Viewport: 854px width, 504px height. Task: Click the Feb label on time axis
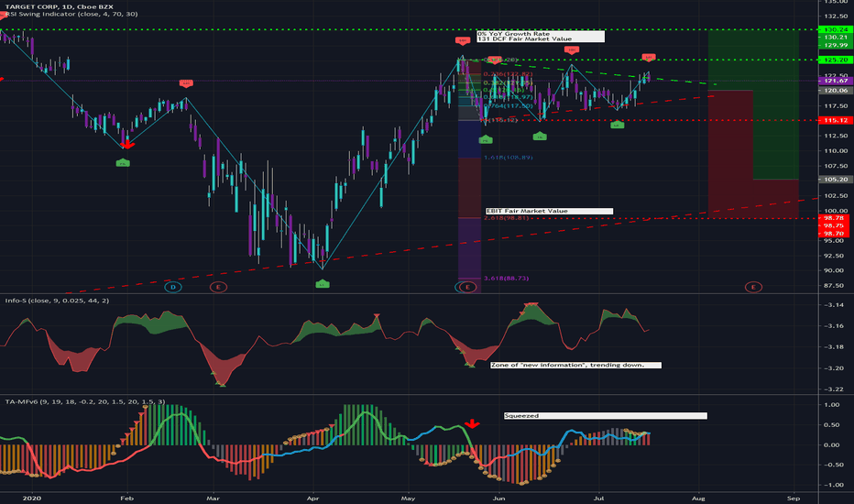(x=126, y=498)
